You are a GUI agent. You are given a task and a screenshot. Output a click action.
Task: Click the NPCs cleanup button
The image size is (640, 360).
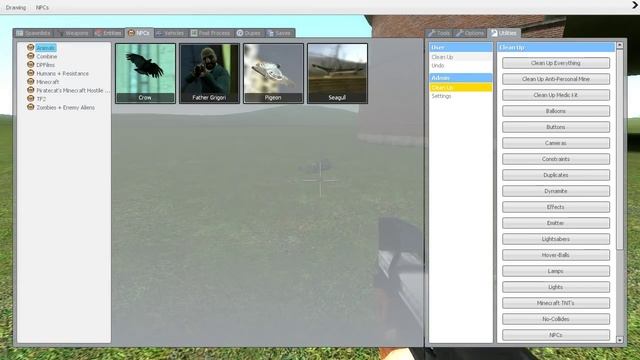point(556,335)
